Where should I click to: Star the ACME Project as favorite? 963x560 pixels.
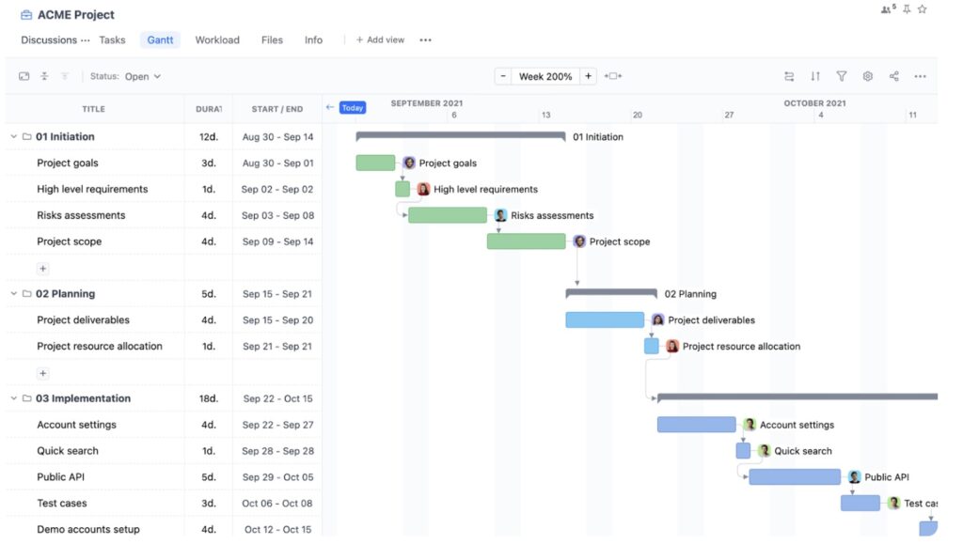[922, 9]
